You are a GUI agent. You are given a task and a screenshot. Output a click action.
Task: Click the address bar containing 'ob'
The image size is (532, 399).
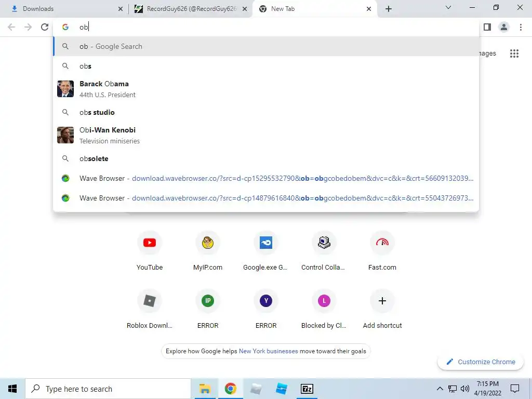tap(266, 27)
